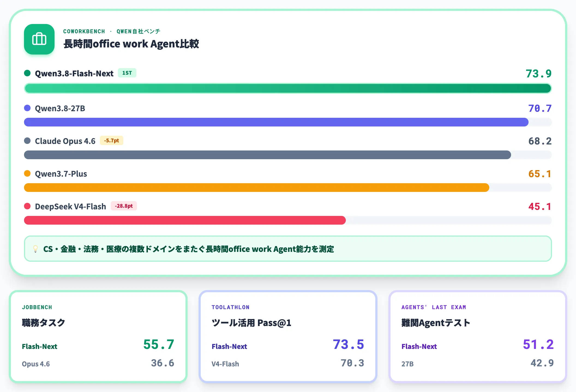Click the 1ST badge
Viewport: 576px width, 392px height.
[127, 73]
